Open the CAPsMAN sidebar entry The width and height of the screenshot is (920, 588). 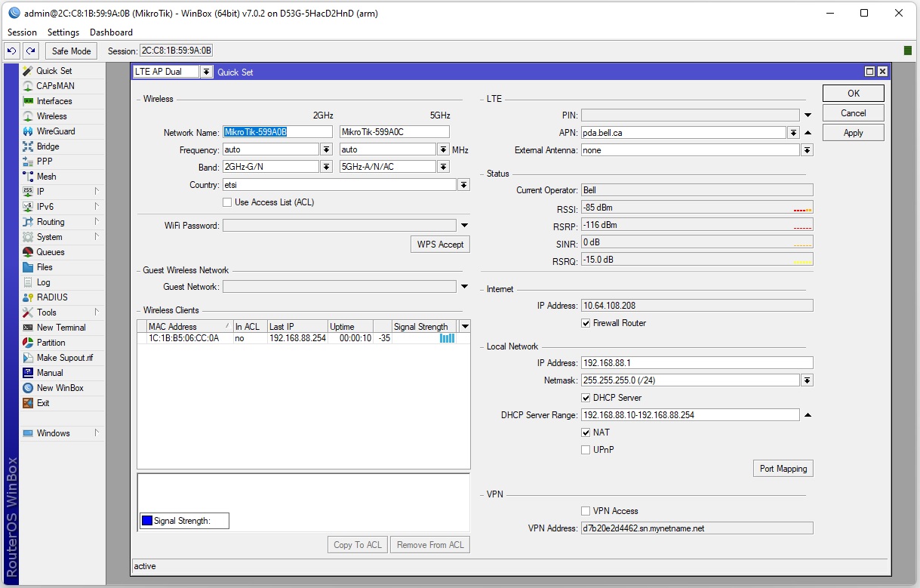pos(55,86)
